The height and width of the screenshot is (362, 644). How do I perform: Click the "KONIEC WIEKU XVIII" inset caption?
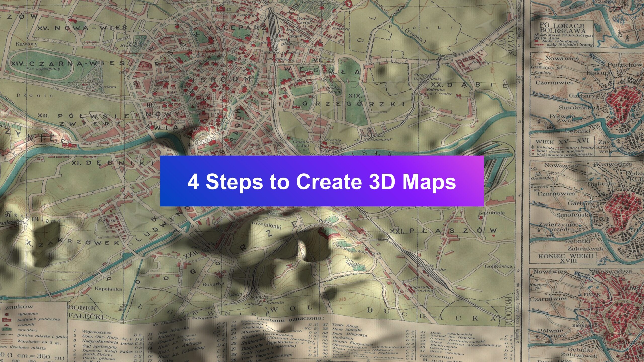pyautogui.click(x=566, y=258)
